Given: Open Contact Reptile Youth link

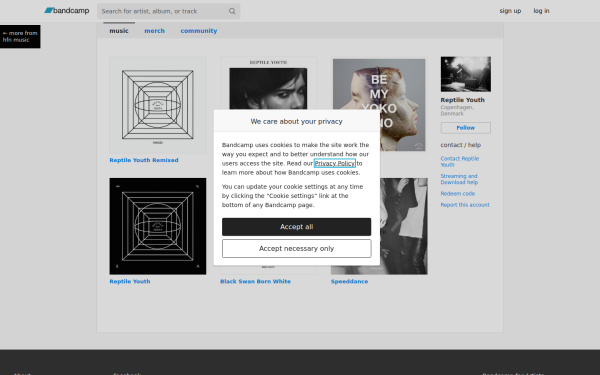Looking at the screenshot, I should tap(460, 161).
